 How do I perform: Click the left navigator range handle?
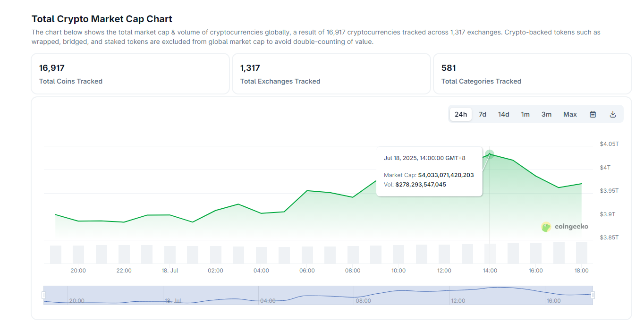click(x=43, y=295)
